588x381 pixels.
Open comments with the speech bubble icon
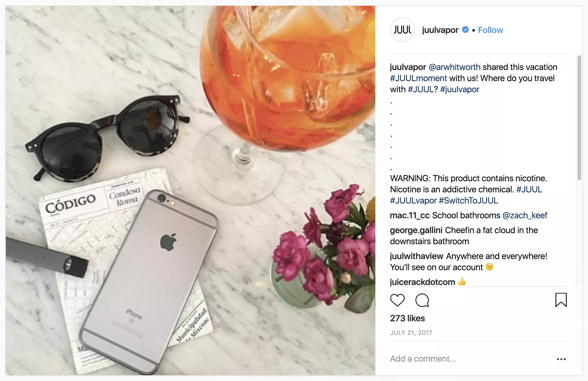coord(422,300)
